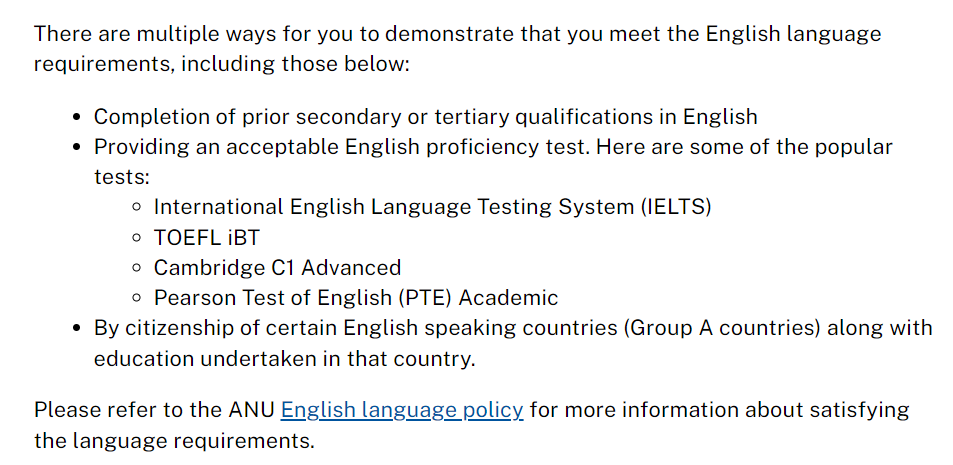Click 'International English Language Testing System (IELTS)' text
Viewport: 953px width, 465px height.
tap(432, 207)
